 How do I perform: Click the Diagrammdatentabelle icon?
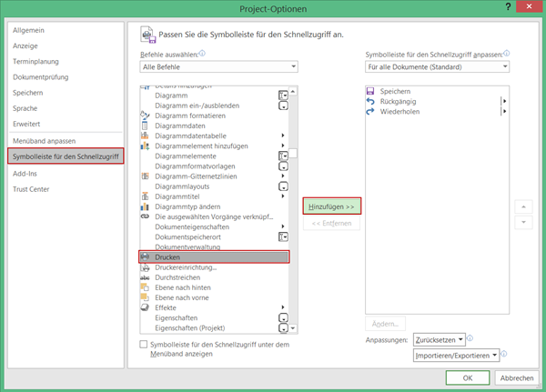point(145,136)
